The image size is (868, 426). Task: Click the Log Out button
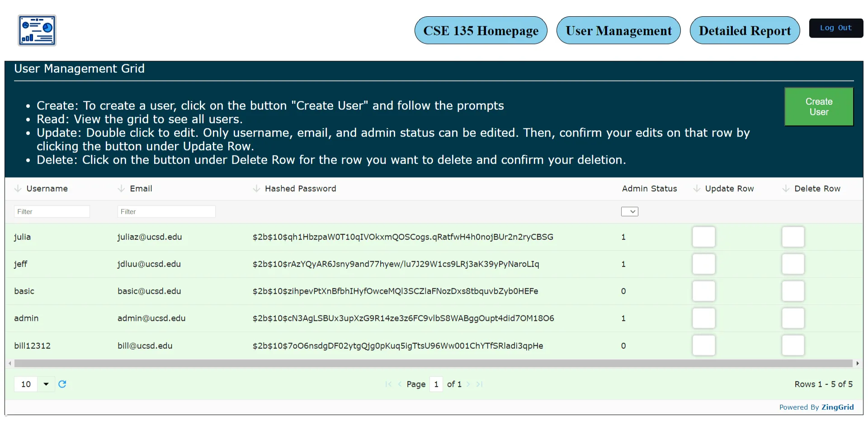[836, 28]
